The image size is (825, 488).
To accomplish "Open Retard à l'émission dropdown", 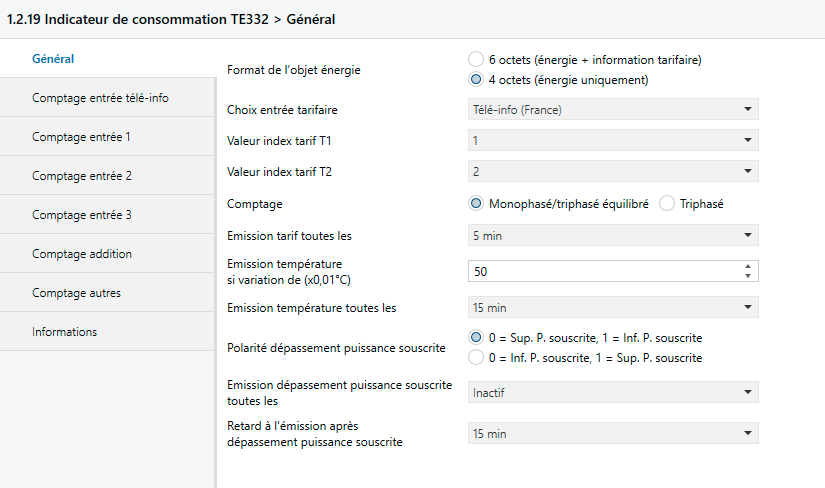I will point(613,434).
